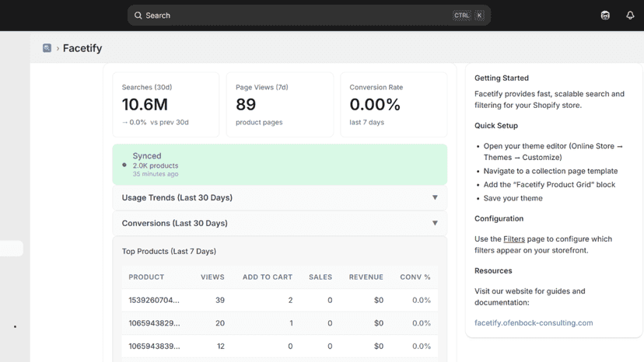Image resolution: width=644 pixels, height=362 pixels.
Task: Click the Configuration heading
Action: coord(499,218)
